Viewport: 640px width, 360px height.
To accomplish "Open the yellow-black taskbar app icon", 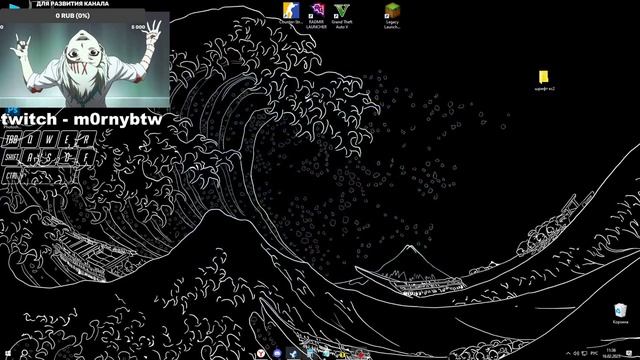I will click(x=342, y=354).
